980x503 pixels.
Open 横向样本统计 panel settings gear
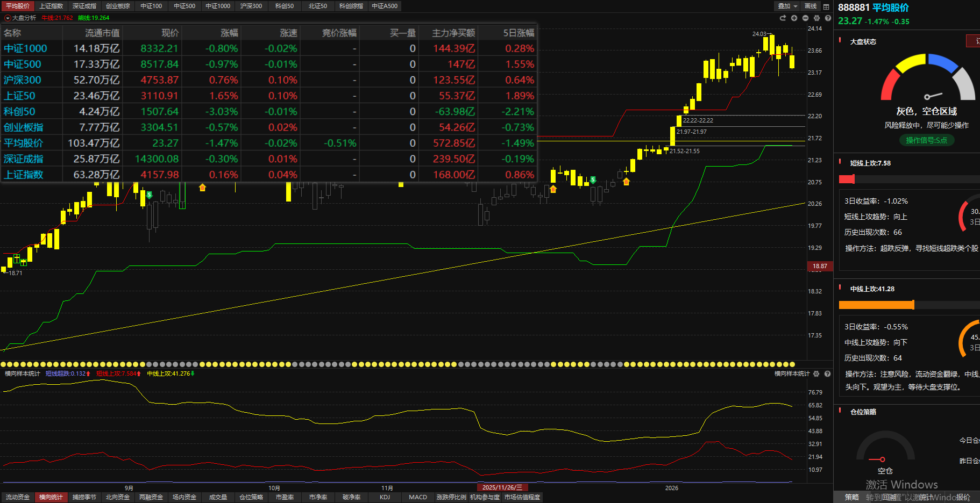[816, 373]
